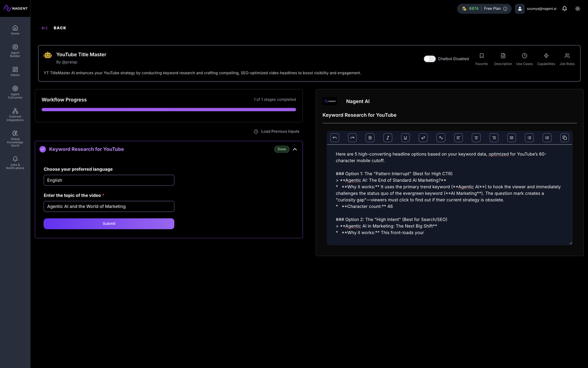
Task: Click the video topic input field
Action: click(x=109, y=207)
